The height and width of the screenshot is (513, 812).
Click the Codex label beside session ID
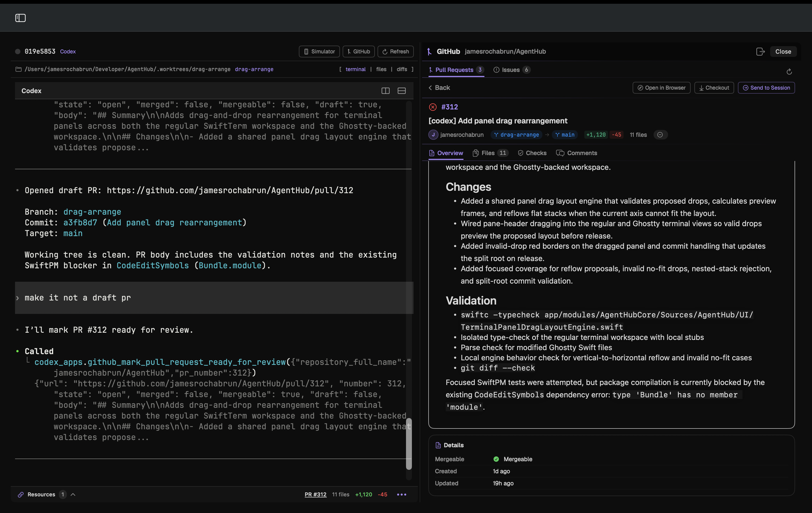(x=68, y=52)
